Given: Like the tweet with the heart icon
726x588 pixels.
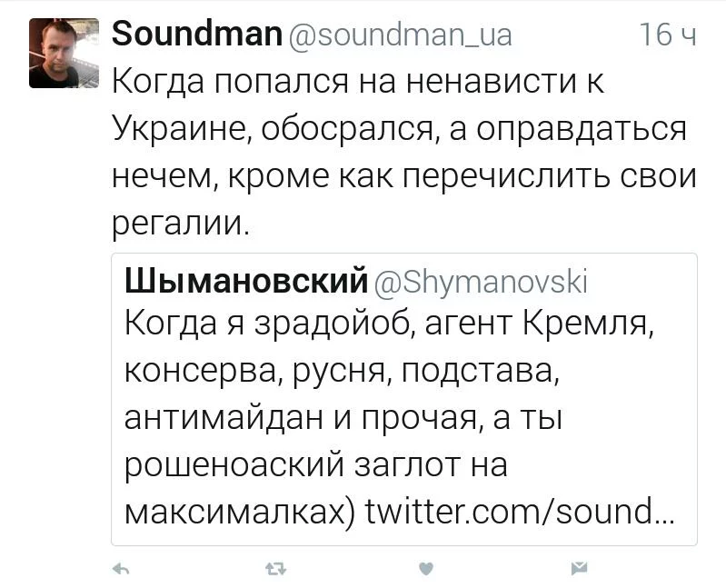Looking at the screenshot, I should pyautogui.click(x=425, y=569).
